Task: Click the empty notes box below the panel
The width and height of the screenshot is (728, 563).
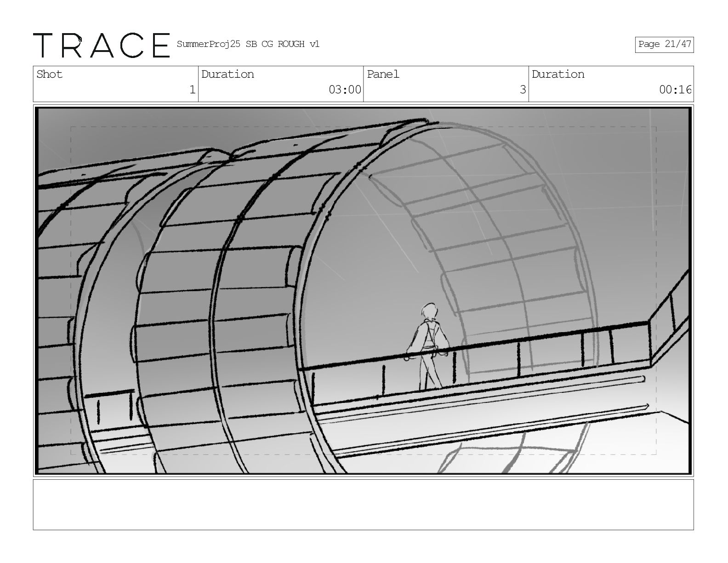Action: pos(363,505)
